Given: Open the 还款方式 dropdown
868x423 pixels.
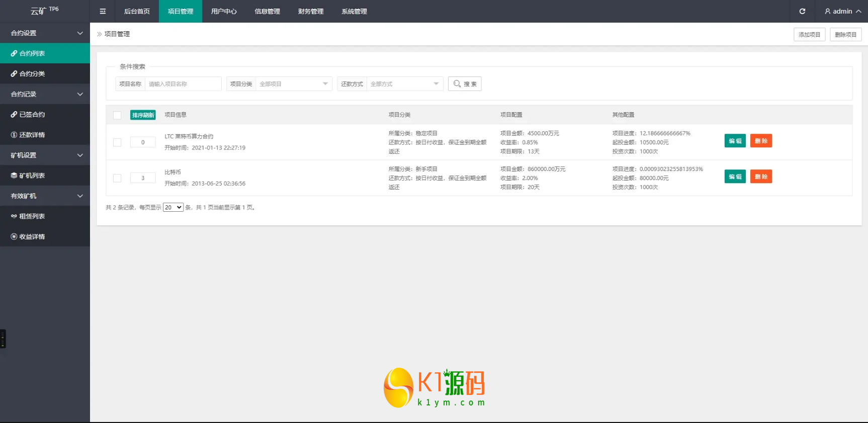Looking at the screenshot, I should pos(404,84).
